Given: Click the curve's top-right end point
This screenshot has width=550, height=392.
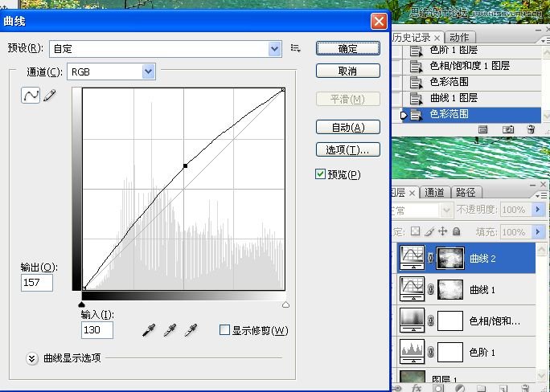Looking at the screenshot, I should 283,90.
